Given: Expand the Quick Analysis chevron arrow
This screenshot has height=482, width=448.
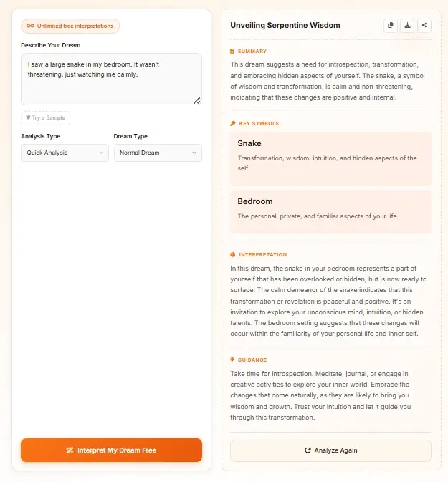Looking at the screenshot, I should coord(101,153).
